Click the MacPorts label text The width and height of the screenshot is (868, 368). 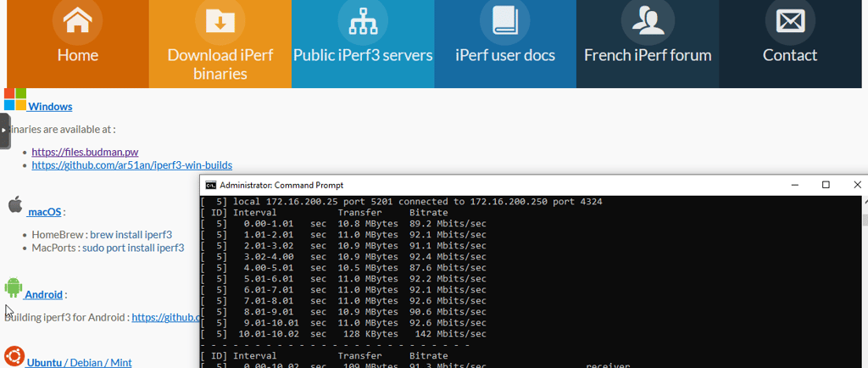[x=53, y=248]
